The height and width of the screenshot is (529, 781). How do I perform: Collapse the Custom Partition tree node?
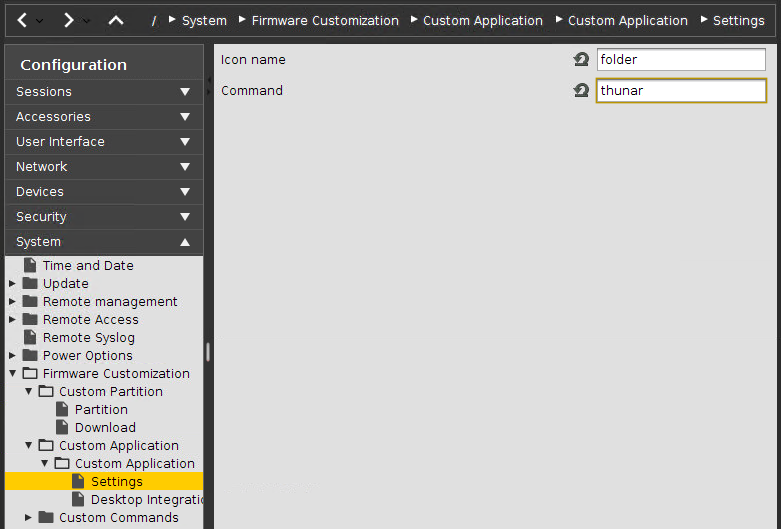point(29,392)
